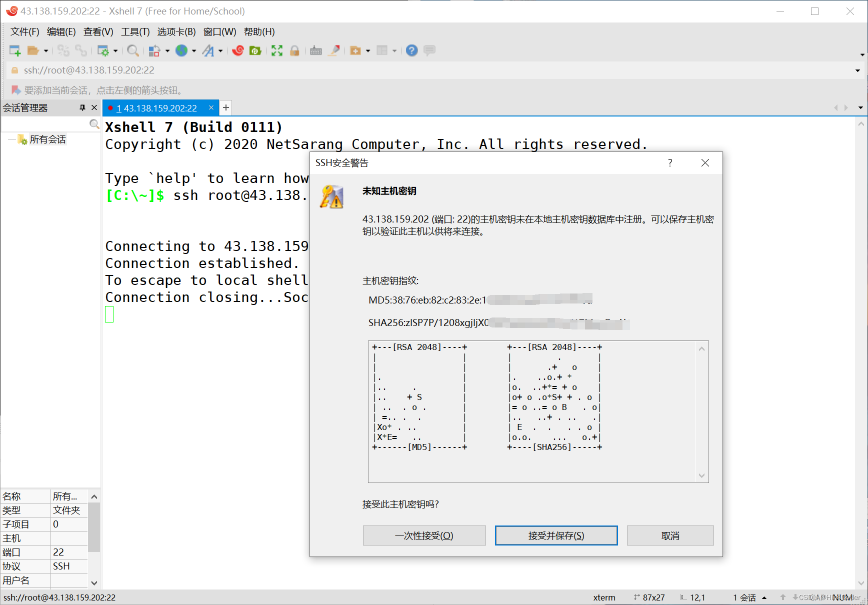Launch Xftp with the red swirl icon

(x=238, y=50)
